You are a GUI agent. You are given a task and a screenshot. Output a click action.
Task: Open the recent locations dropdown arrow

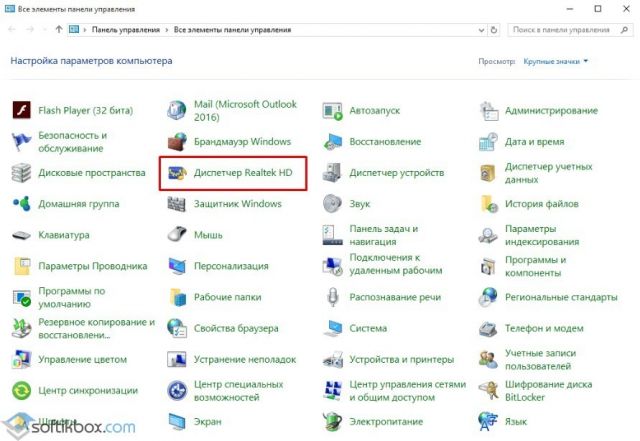(45, 30)
